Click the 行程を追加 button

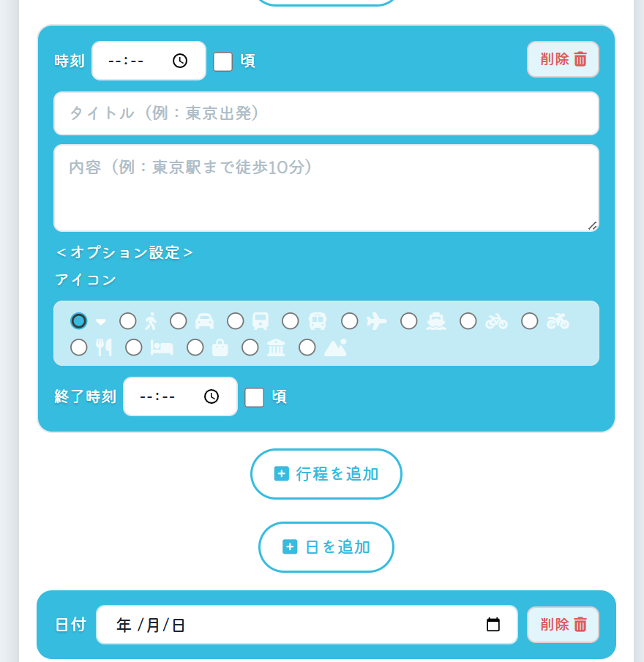point(326,474)
